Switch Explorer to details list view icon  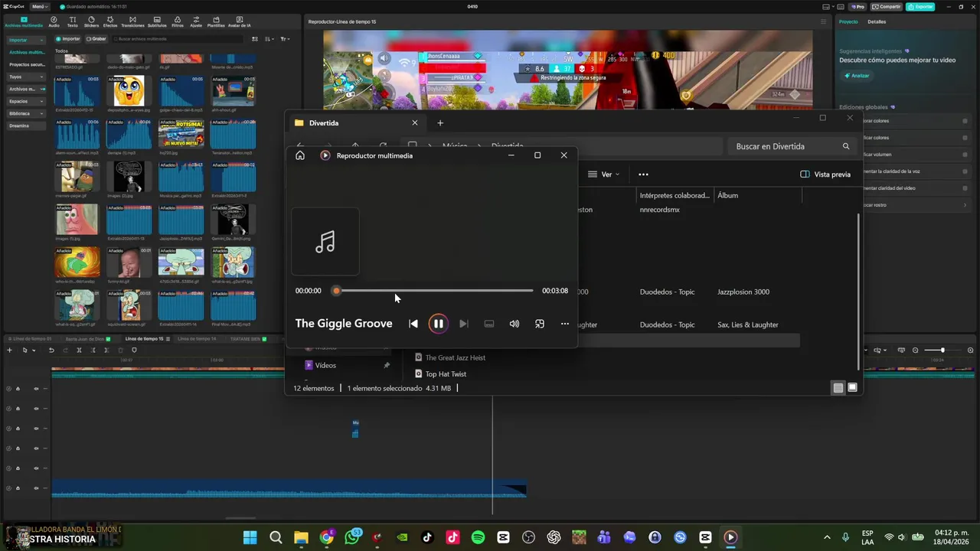[x=838, y=388]
